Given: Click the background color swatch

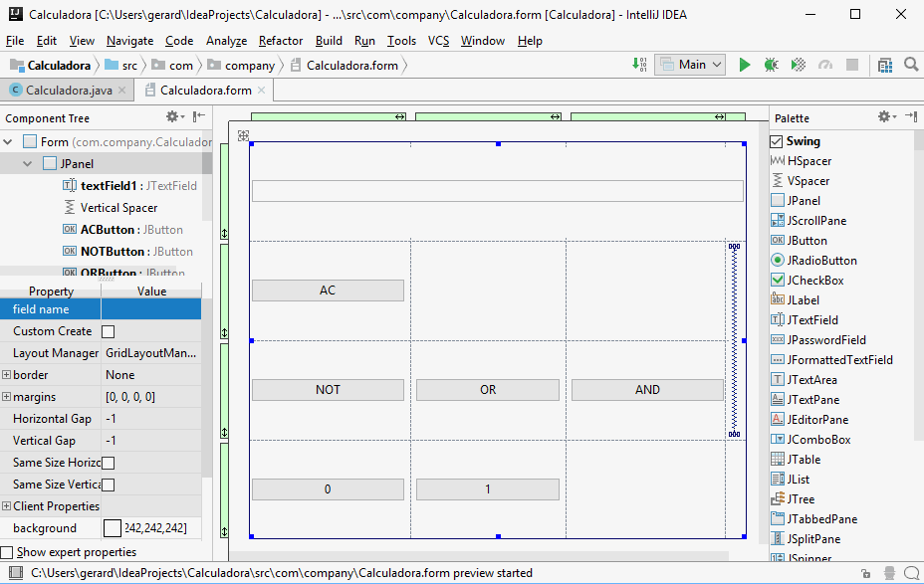Looking at the screenshot, I should point(113,528).
